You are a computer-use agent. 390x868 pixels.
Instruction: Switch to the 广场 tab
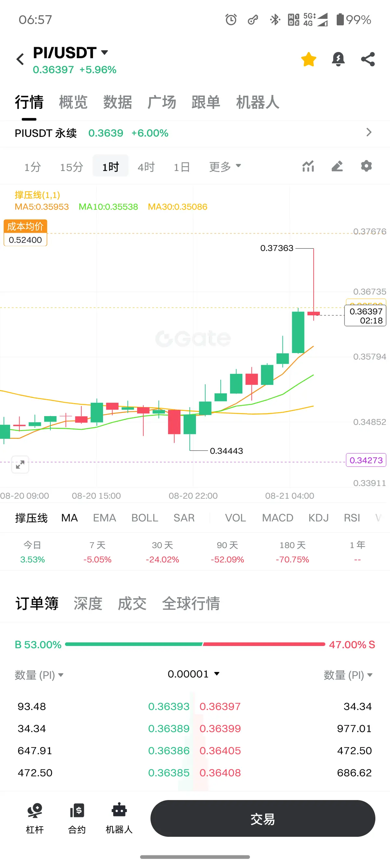(x=162, y=102)
